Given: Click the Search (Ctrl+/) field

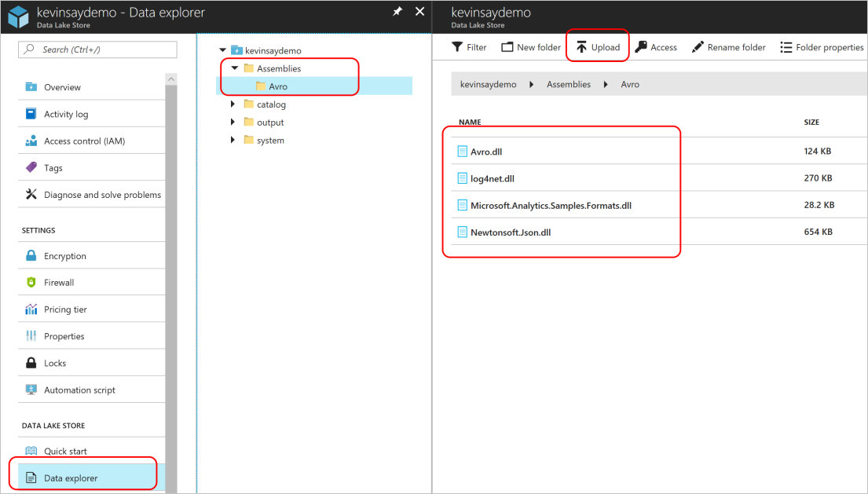Looking at the screenshot, I should (98, 49).
